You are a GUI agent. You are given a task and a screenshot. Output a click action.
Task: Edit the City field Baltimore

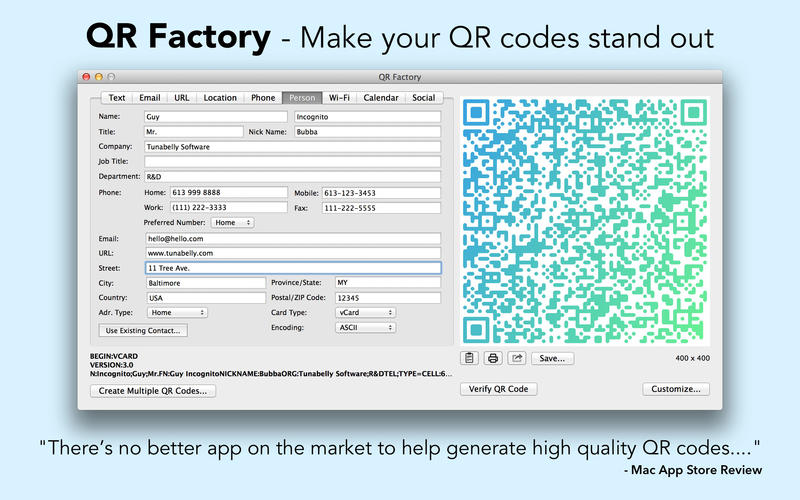pyautogui.click(x=206, y=283)
